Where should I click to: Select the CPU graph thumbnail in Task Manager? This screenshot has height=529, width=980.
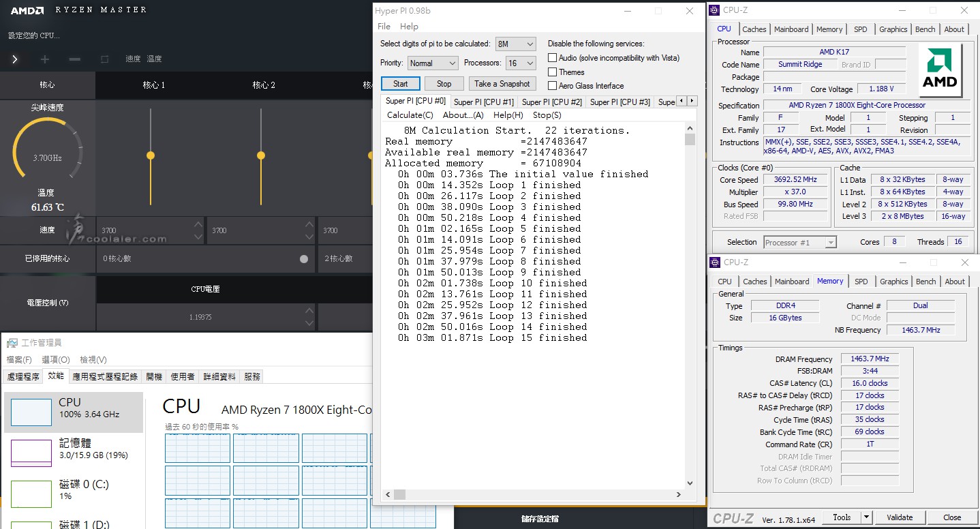tap(31, 412)
